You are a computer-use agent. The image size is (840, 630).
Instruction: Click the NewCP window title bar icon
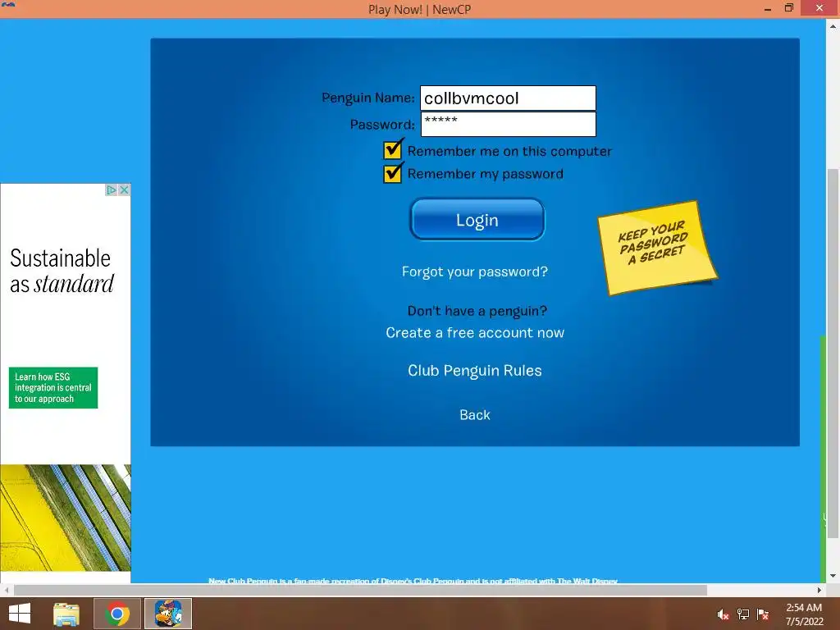[7, 6]
